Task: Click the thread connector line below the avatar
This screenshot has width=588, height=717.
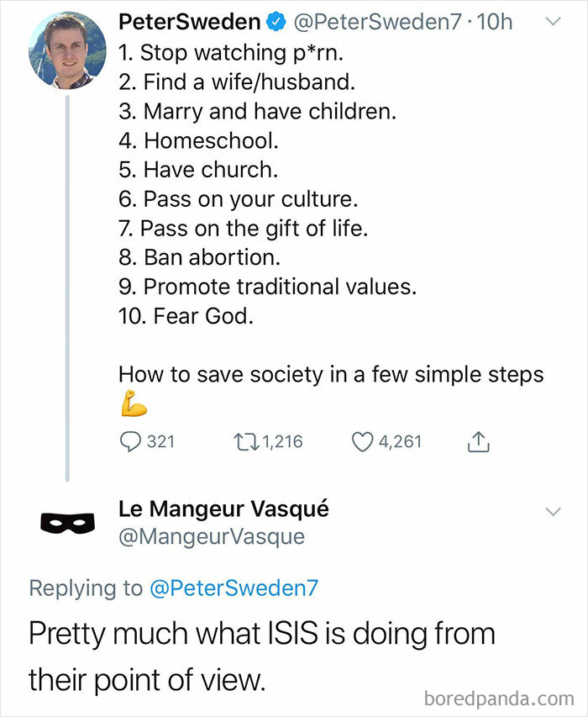Action: tap(65, 277)
